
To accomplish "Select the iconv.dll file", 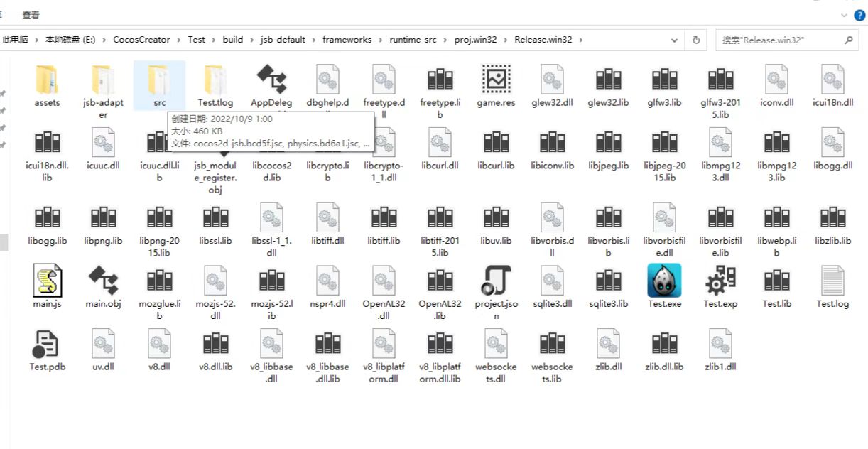I will pos(777,86).
